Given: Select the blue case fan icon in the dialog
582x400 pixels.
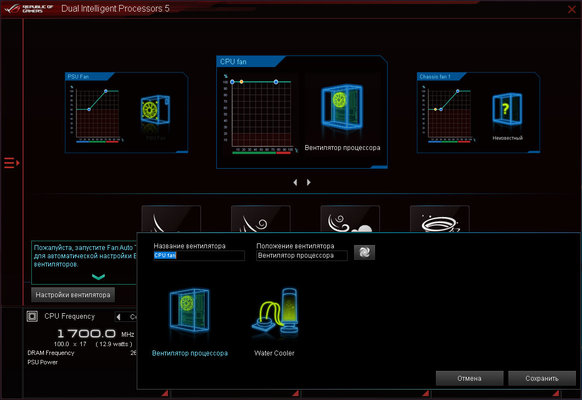Looking at the screenshot, I should tap(190, 311).
